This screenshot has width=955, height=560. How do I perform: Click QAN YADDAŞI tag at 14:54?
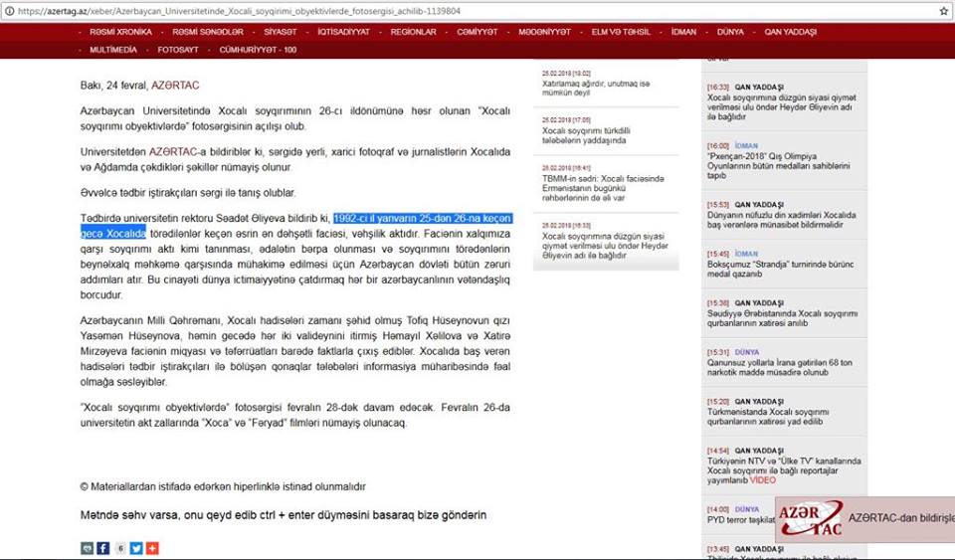759,451
